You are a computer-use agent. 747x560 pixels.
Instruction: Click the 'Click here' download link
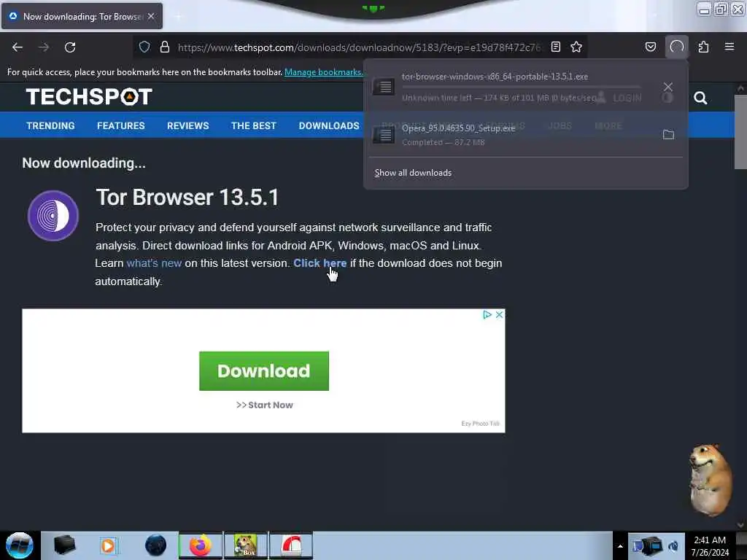click(x=320, y=263)
